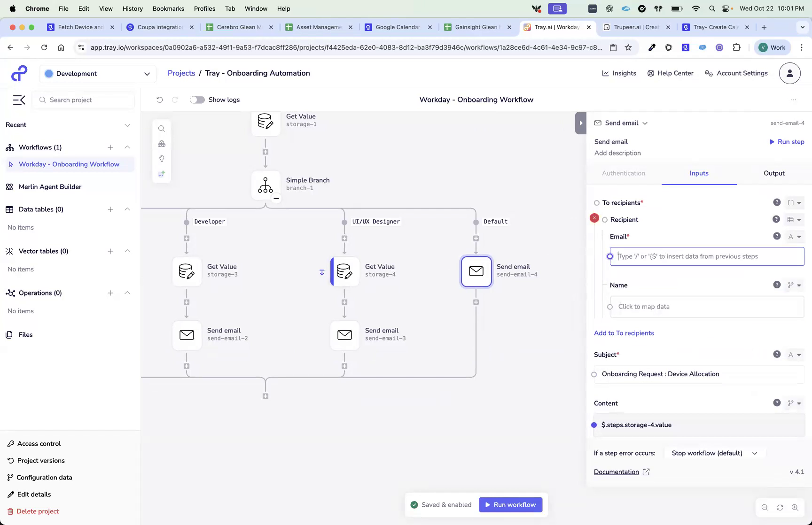The image size is (812, 525).
Task: Open Account Settings from the top bar
Action: (736, 73)
